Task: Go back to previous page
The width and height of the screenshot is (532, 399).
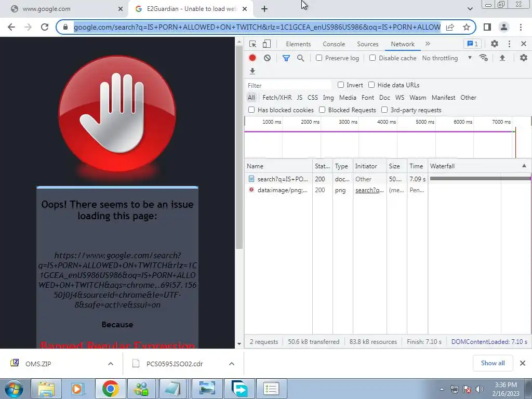Action: click(11, 27)
